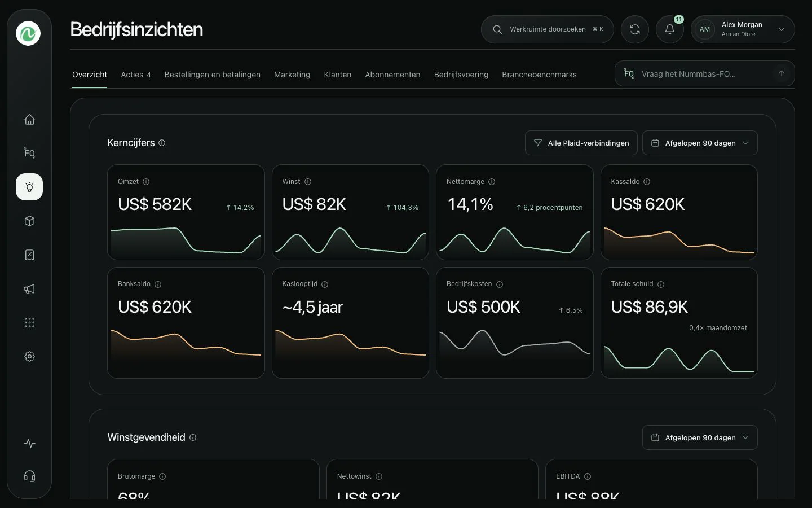Switch to the Acties tab
Image resolution: width=812 pixels, height=508 pixels.
pos(136,75)
